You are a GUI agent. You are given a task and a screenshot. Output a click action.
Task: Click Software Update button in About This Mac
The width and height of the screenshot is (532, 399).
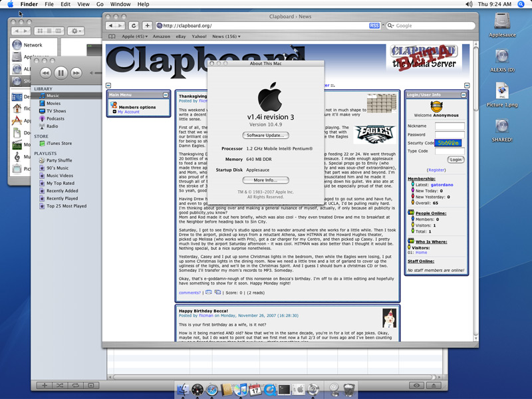click(x=265, y=136)
